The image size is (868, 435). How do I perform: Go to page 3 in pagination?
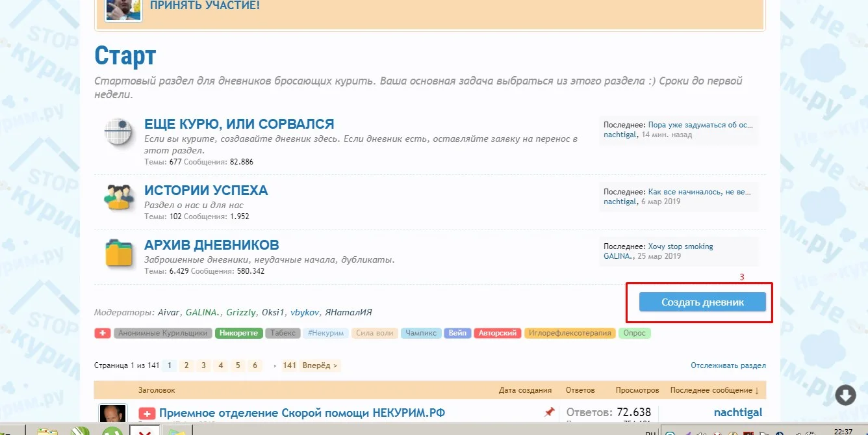tap(203, 365)
